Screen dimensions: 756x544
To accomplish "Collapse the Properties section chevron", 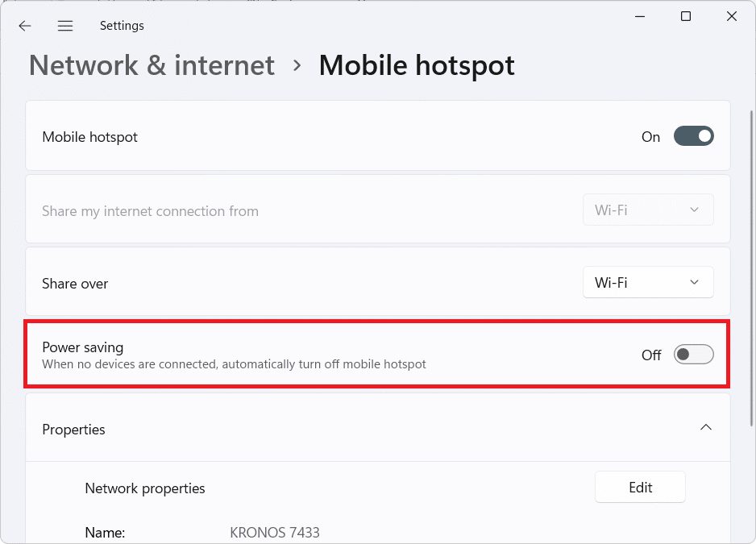I will [706, 428].
